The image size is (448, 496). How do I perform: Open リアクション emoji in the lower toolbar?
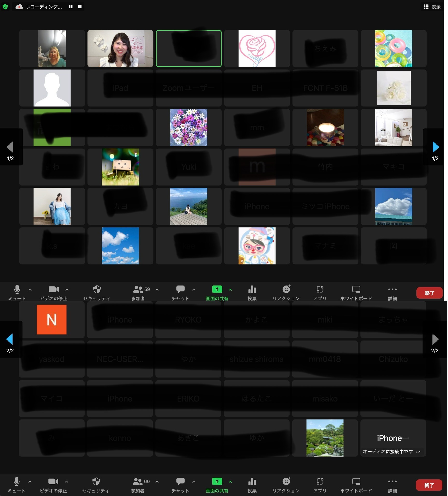coord(286,485)
